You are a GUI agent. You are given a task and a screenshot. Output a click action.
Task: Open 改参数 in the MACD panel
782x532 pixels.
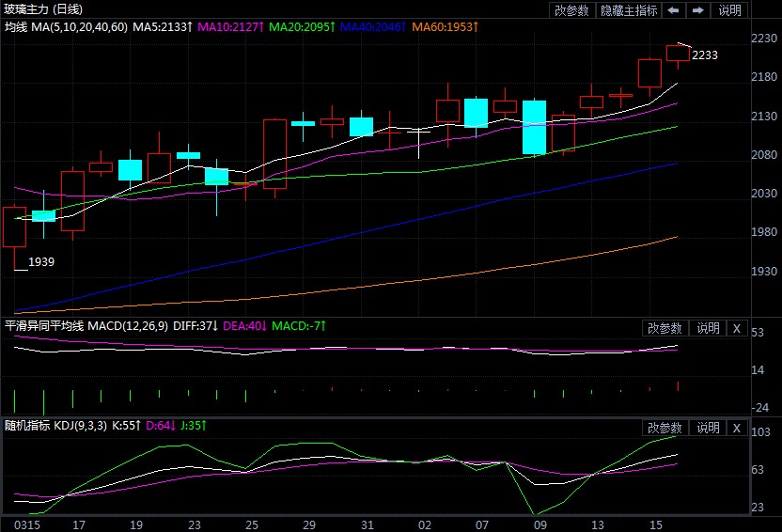click(665, 328)
